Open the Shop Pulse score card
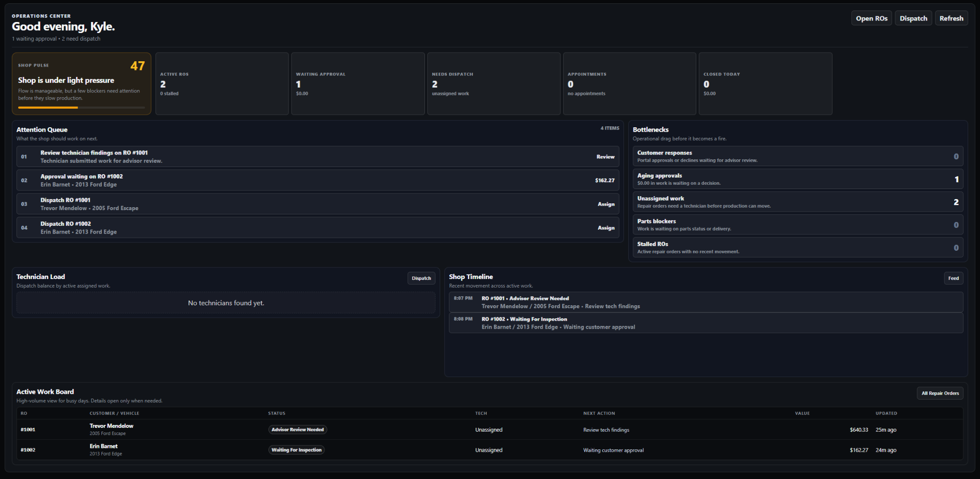 (81, 84)
